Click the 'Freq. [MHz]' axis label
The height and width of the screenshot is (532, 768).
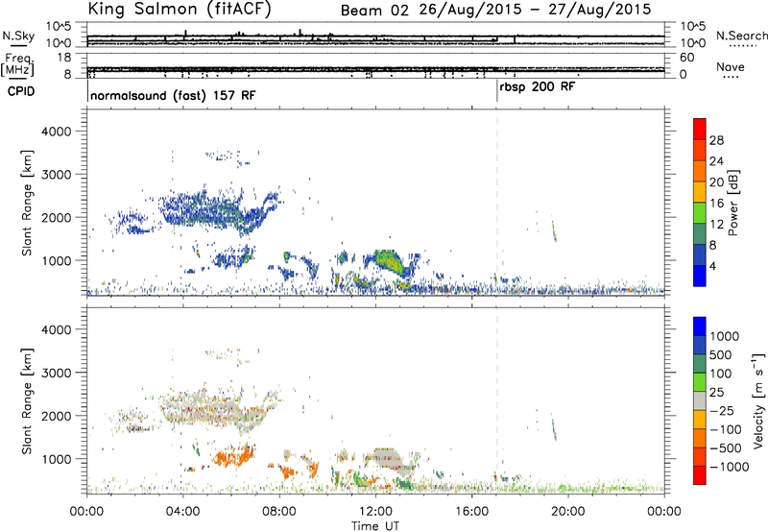pos(18,65)
